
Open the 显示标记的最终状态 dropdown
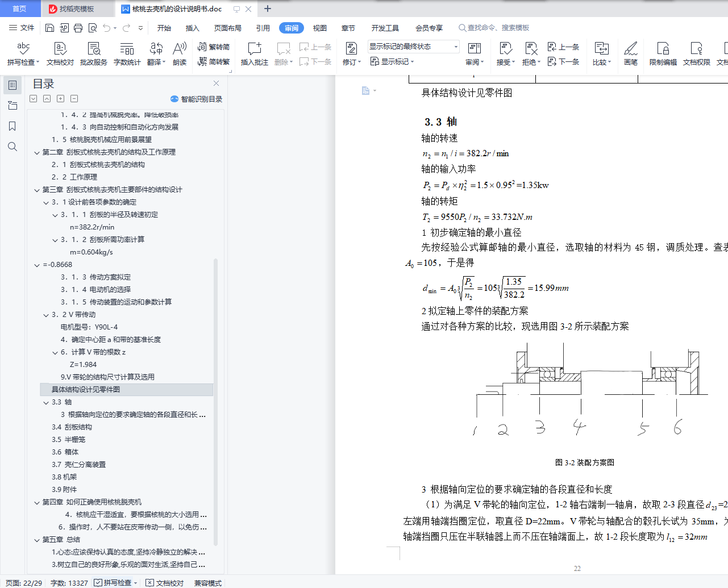413,47
